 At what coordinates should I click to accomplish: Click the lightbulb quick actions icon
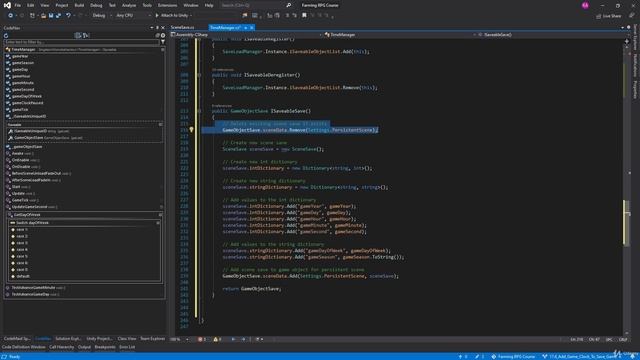point(191,130)
